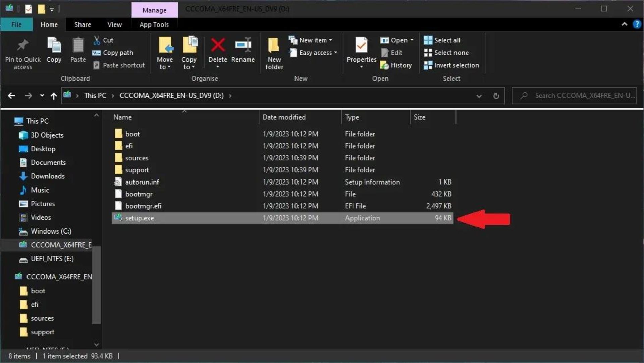Select the sources folder item

137,157
